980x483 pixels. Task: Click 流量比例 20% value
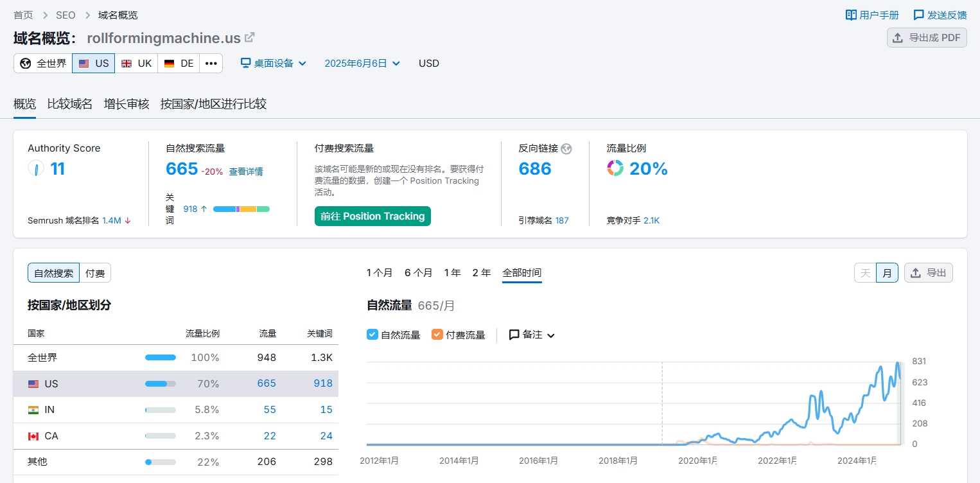[649, 169]
